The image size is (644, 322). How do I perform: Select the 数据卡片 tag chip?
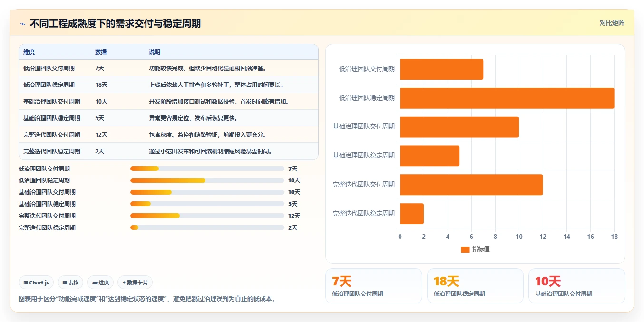(x=135, y=283)
